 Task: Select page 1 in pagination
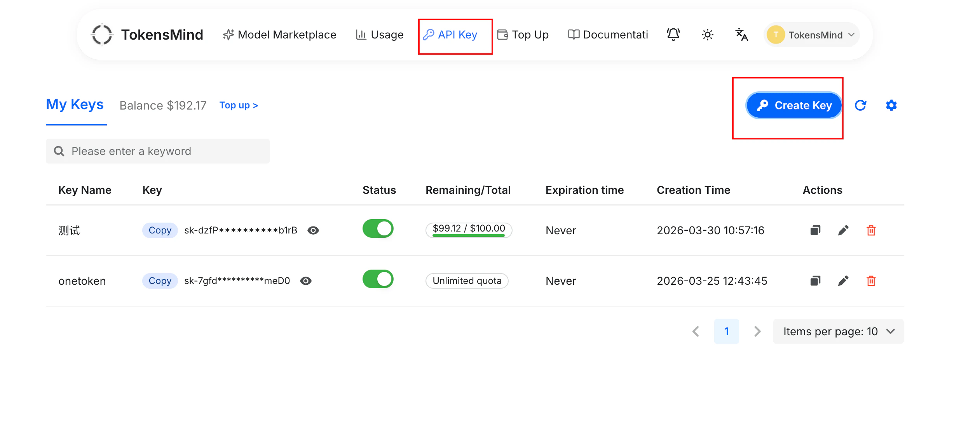726,331
